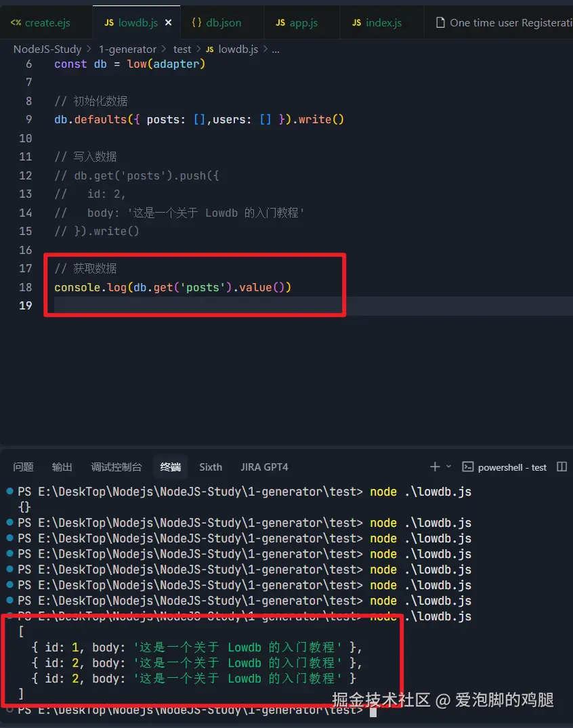
Task: Click the JS icon in lowdb.js tab
Action: (109, 23)
